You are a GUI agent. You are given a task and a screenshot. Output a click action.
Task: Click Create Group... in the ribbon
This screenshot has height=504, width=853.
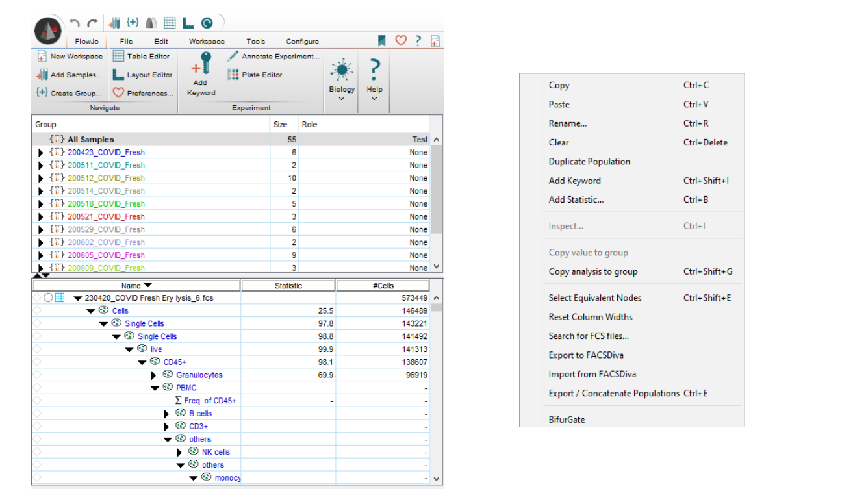70,93
